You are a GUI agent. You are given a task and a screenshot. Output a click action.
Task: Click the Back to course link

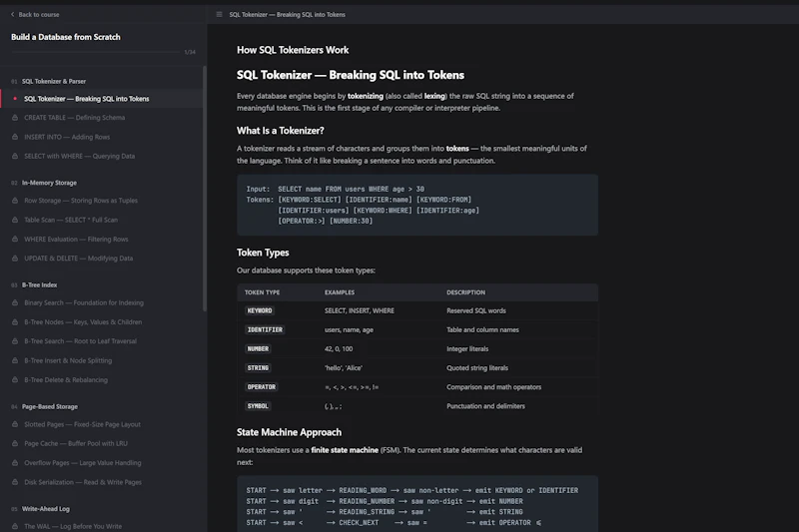click(35, 15)
